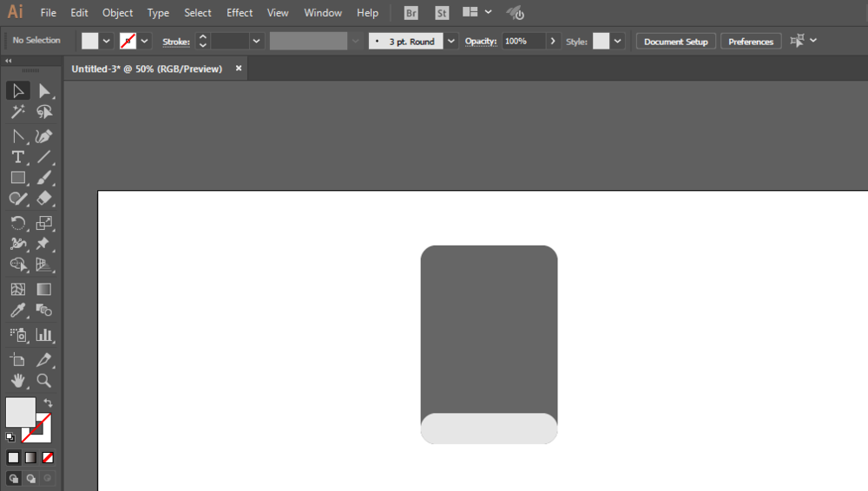Close the Untitled-3 document tab
Viewport: 868px width, 491px height.
click(239, 68)
